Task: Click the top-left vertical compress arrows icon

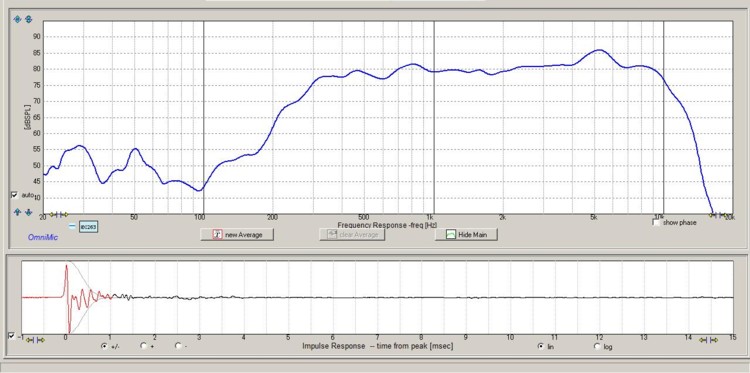Action: coord(28,19)
